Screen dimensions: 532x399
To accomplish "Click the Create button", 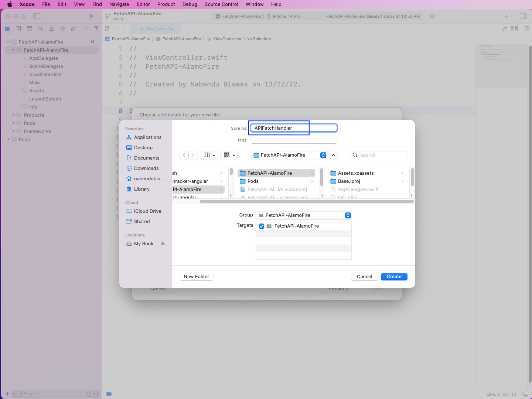I will point(394,277).
